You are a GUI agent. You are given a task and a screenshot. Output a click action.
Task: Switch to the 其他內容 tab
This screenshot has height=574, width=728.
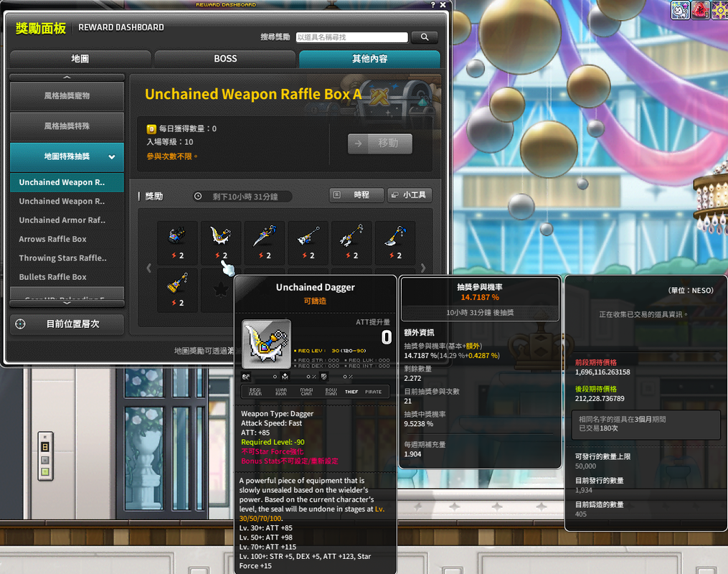pos(369,59)
